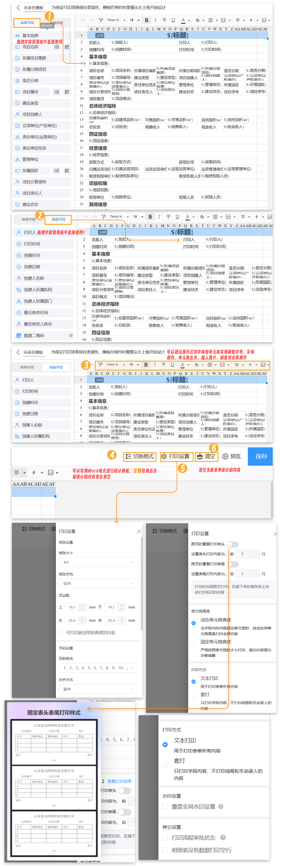Click strikethrough icon in second panel toolbar
Screen dimensions: 281x868
tap(168, 217)
